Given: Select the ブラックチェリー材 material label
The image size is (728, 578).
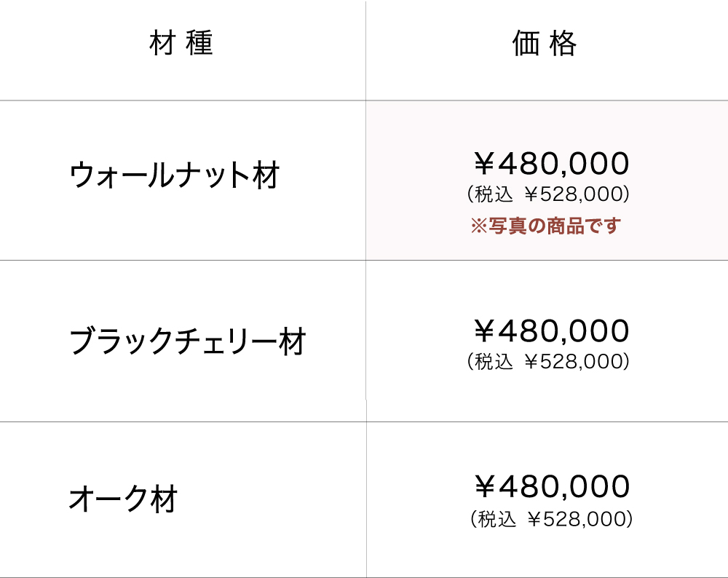Looking at the screenshot, I should tap(188, 342).
